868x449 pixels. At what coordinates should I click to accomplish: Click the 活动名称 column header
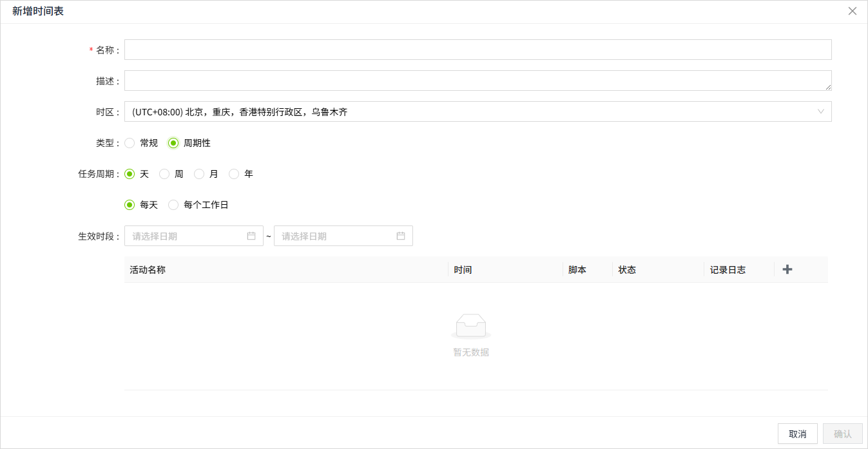(x=148, y=270)
